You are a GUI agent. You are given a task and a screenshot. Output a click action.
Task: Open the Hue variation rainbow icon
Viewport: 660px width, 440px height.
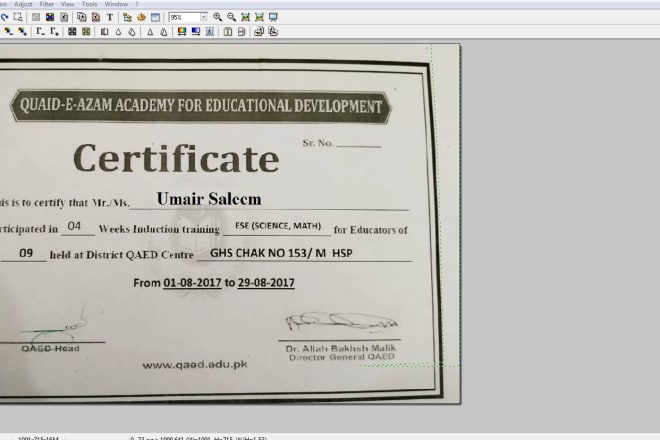[182, 32]
